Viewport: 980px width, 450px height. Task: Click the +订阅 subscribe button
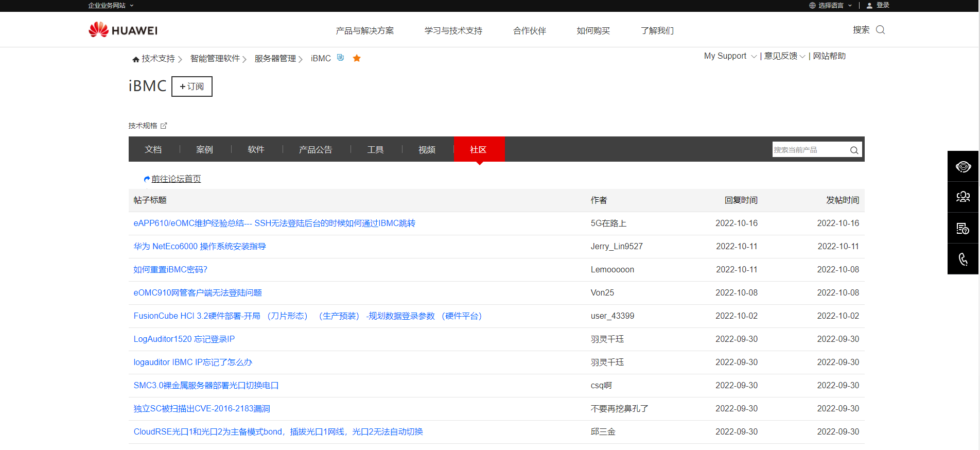[x=192, y=86]
